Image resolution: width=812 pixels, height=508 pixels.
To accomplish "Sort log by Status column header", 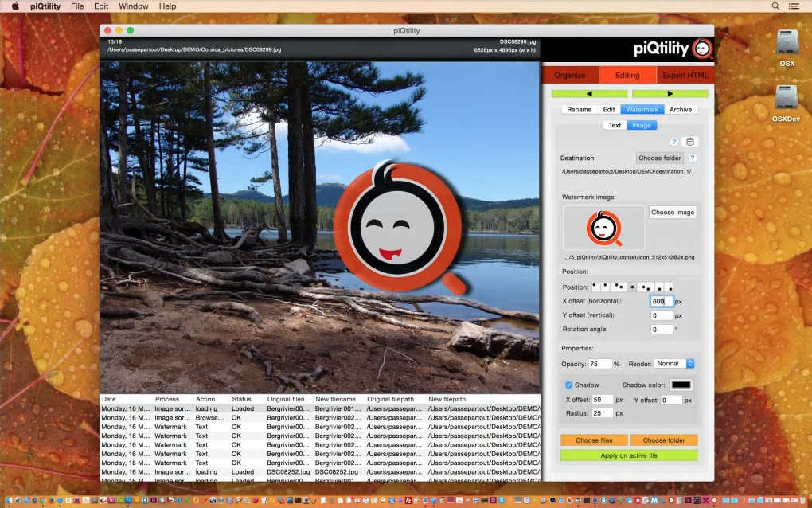I will coord(247,399).
